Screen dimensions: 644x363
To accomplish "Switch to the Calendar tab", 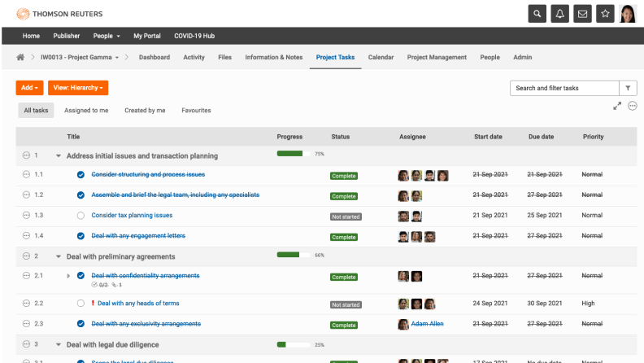I will (x=381, y=58).
